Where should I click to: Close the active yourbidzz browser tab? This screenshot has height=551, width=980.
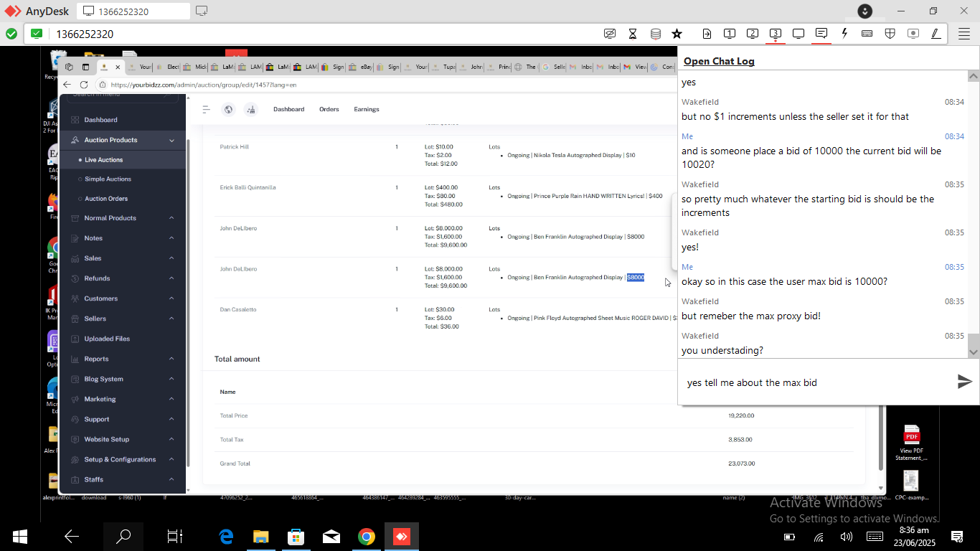coord(119,67)
